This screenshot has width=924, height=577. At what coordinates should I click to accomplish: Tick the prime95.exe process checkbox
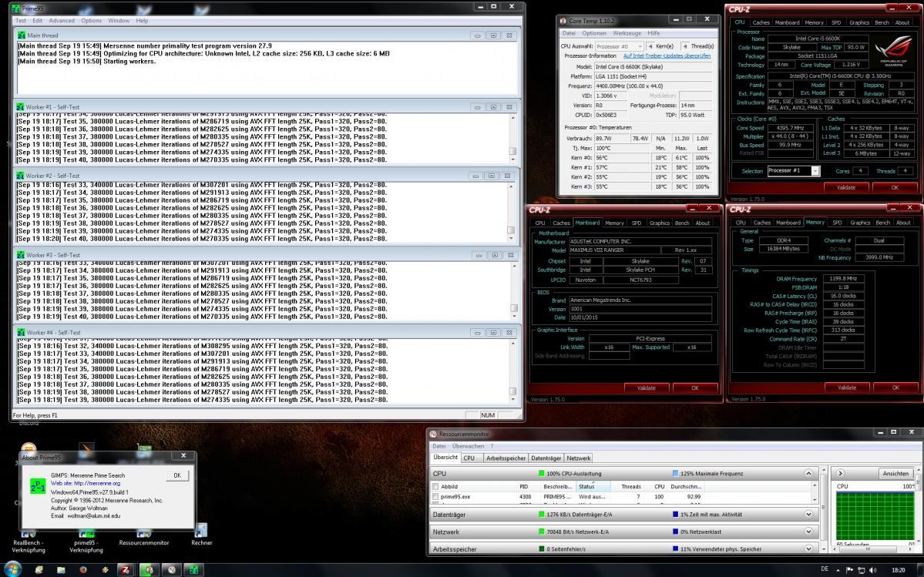[435, 497]
